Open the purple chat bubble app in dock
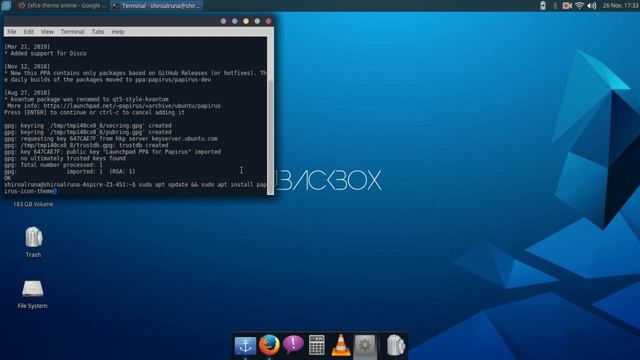This screenshot has height=360, width=640. pos(293,345)
